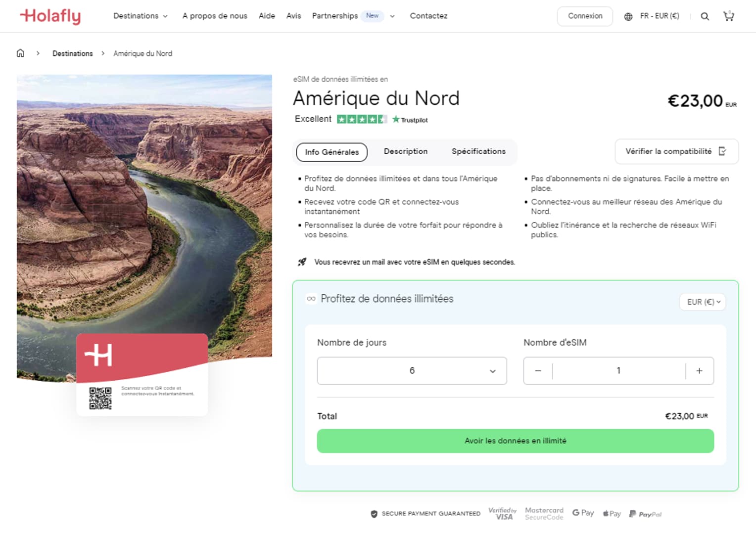Click the globe language icon
Image resolution: width=756 pixels, height=534 pixels.
628,16
